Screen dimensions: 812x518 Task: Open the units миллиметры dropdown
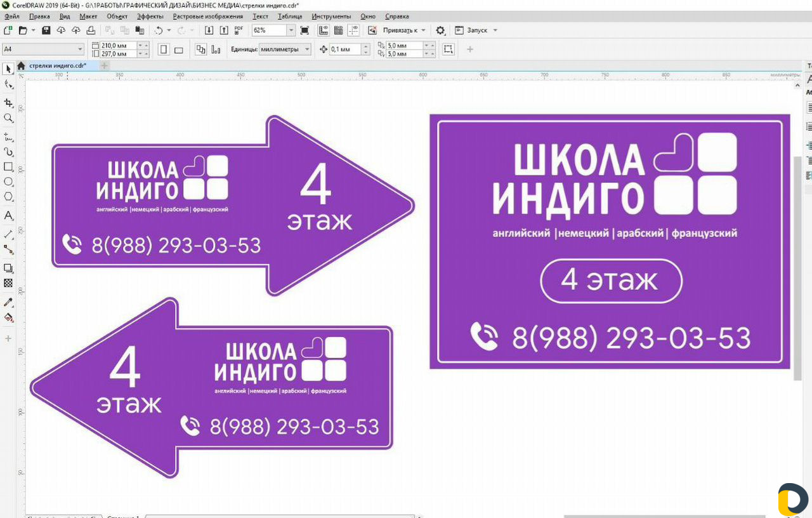tap(307, 49)
